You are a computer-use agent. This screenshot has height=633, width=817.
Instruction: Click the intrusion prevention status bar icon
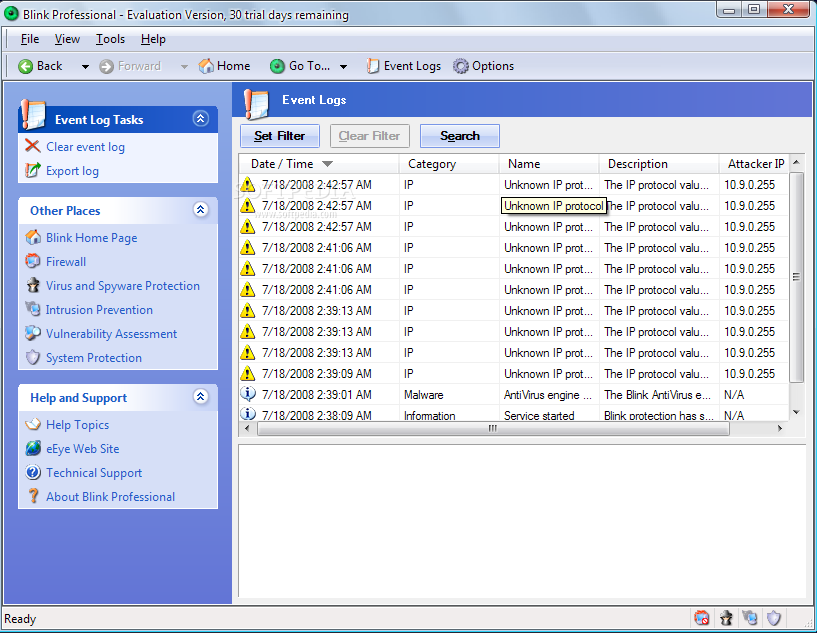[750, 618]
